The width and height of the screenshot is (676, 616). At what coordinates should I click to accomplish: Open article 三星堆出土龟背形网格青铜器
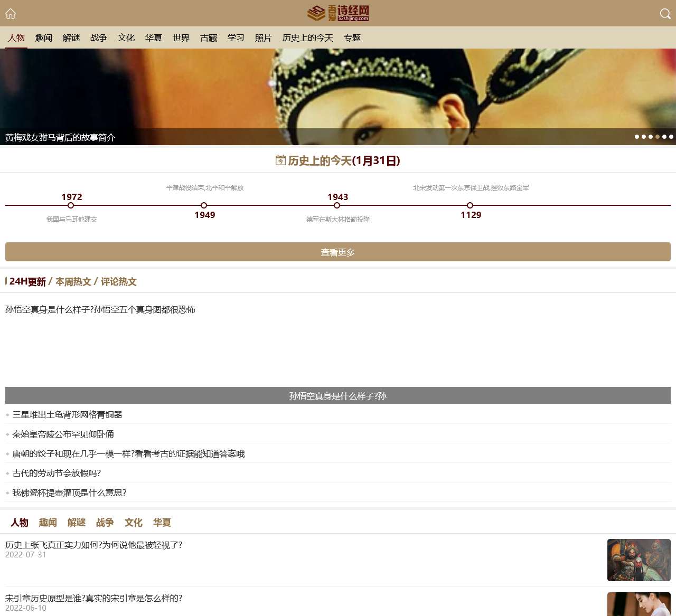[67, 414]
